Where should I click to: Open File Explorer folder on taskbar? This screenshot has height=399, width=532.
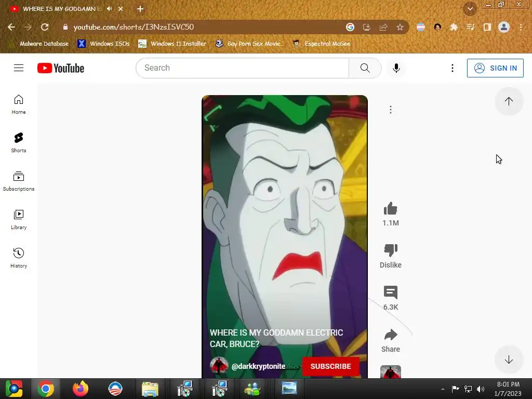coord(150,389)
